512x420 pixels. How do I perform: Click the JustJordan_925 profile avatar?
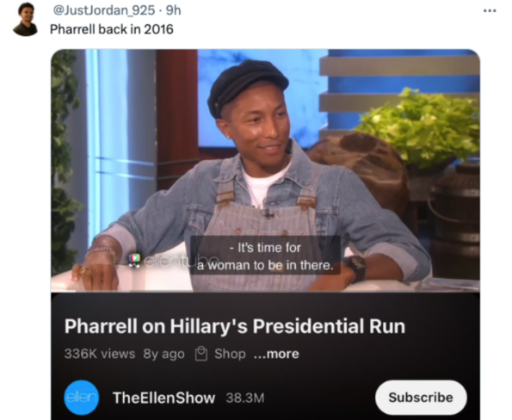pyautogui.click(x=26, y=19)
